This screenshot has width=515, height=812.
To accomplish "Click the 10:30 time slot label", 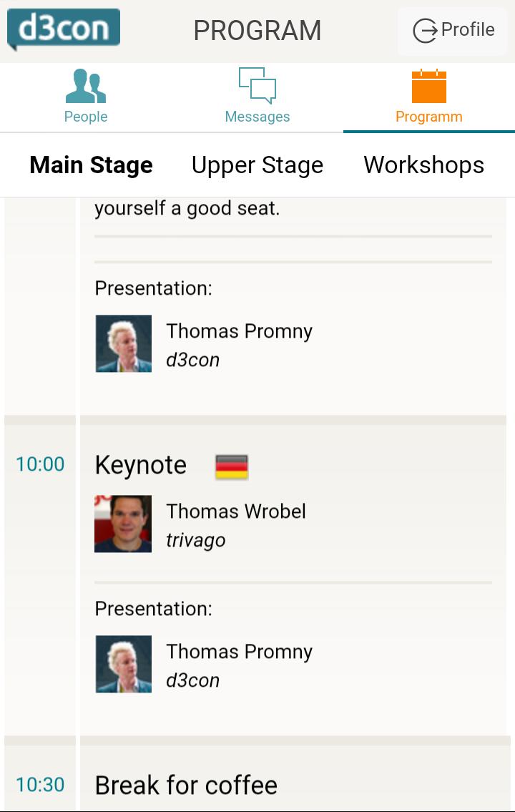I will 40,785.
